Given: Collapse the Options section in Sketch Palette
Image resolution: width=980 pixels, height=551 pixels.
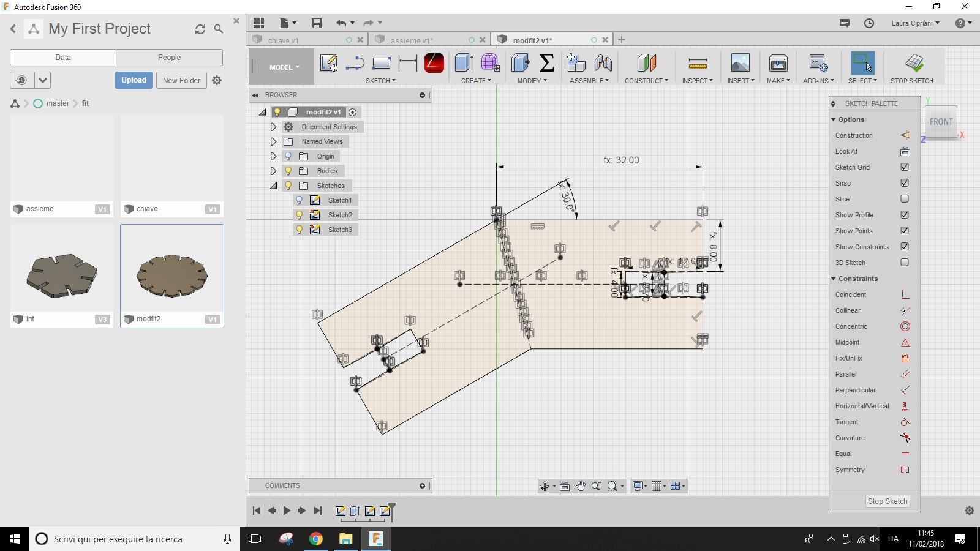Looking at the screenshot, I should (x=834, y=119).
